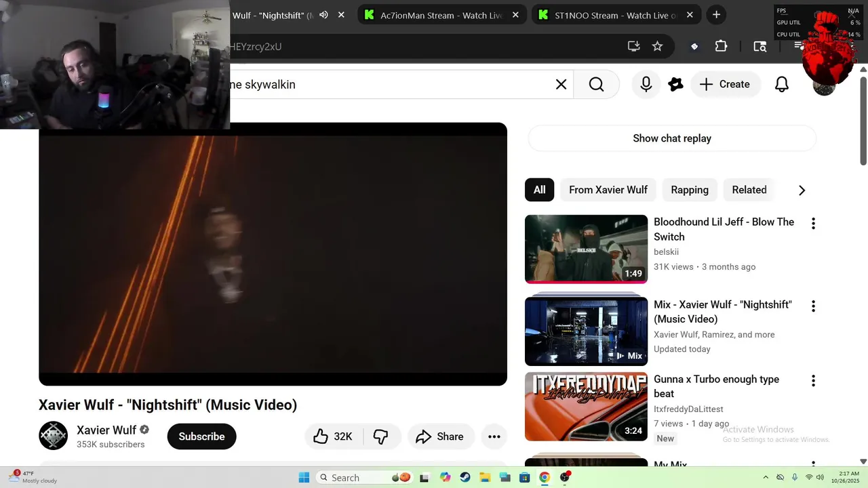Open Steam from the taskbar
Viewport: 868px width, 488px height.
point(465,477)
